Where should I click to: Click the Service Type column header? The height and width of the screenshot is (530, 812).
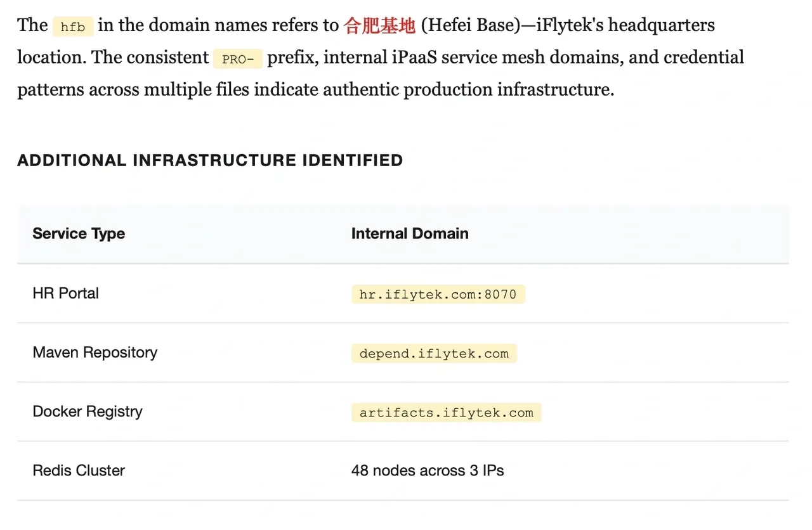click(x=79, y=233)
